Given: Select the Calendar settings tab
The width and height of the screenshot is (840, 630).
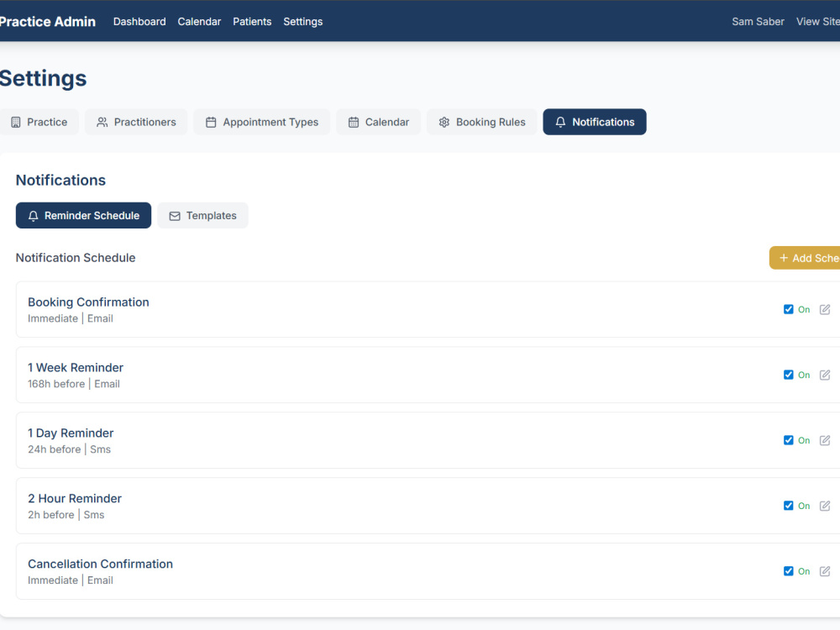Looking at the screenshot, I should point(378,122).
